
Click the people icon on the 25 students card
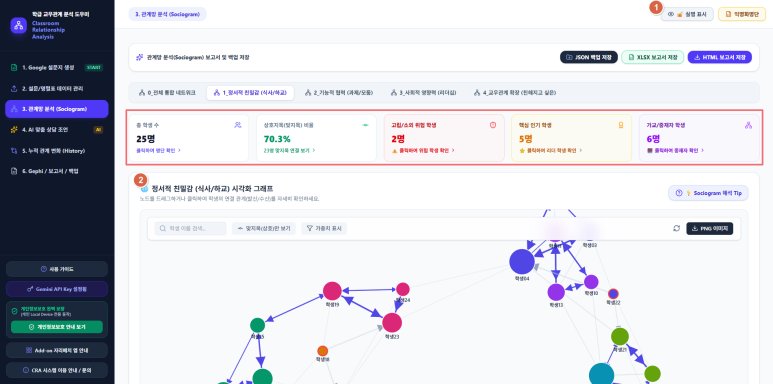(238, 125)
